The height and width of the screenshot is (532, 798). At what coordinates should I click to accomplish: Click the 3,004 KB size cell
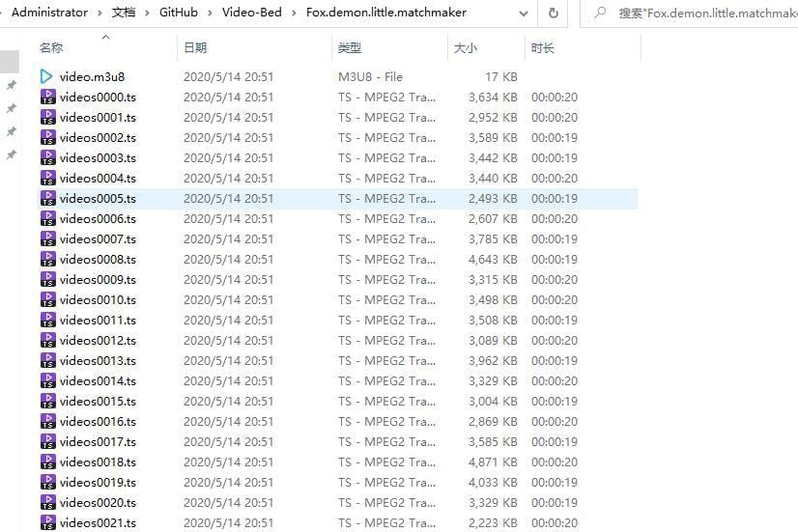(x=493, y=401)
